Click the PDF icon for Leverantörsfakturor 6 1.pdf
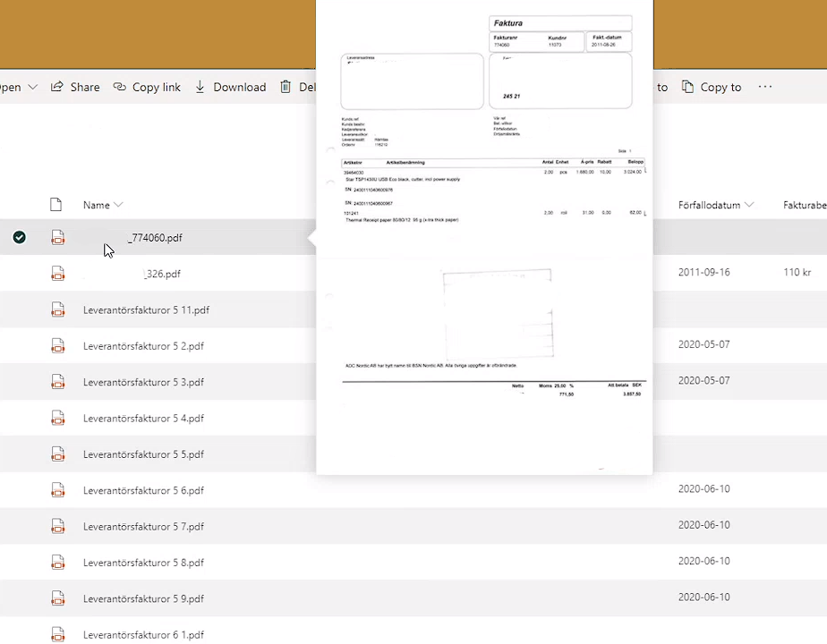This screenshot has height=644, width=827. 57,634
